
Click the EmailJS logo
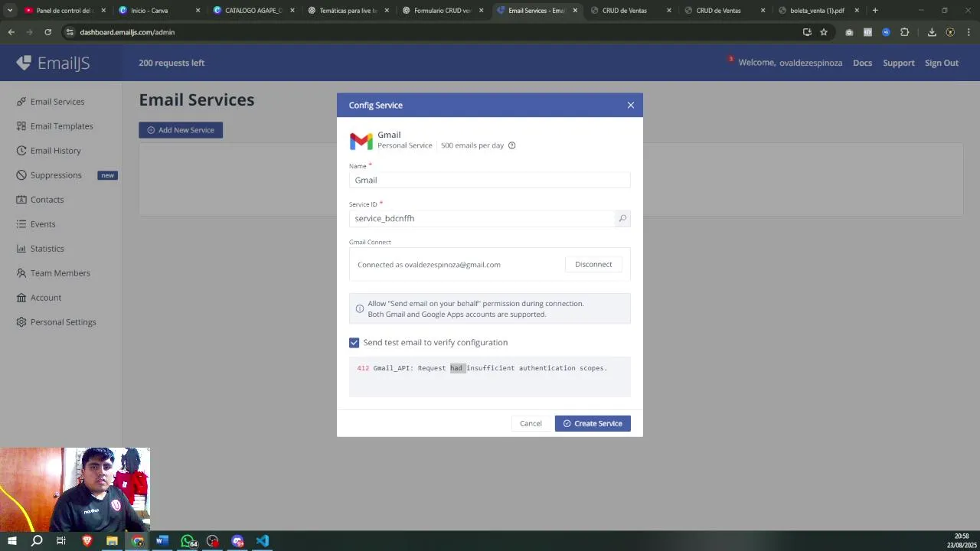pyautogui.click(x=53, y=63)
